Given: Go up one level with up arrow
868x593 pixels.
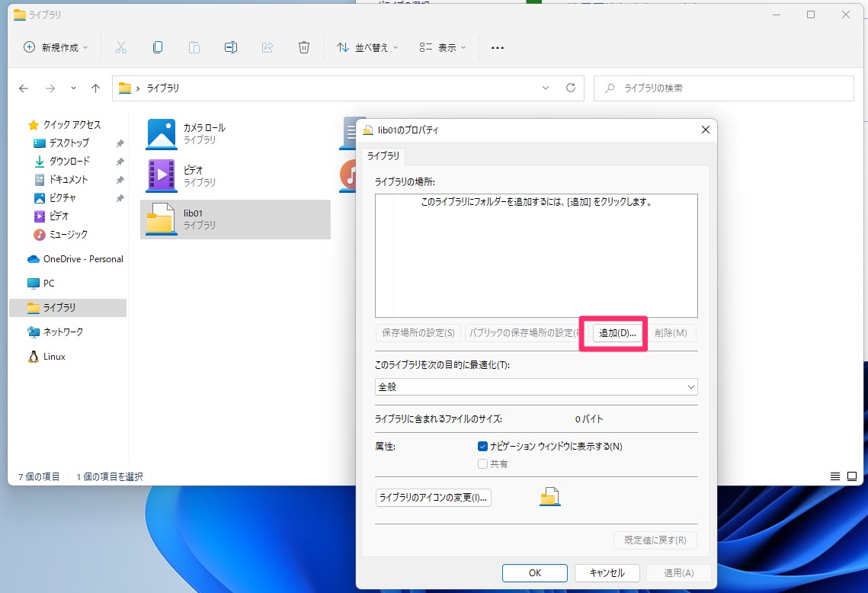Looking at the screenshot, I should (95, 88).
